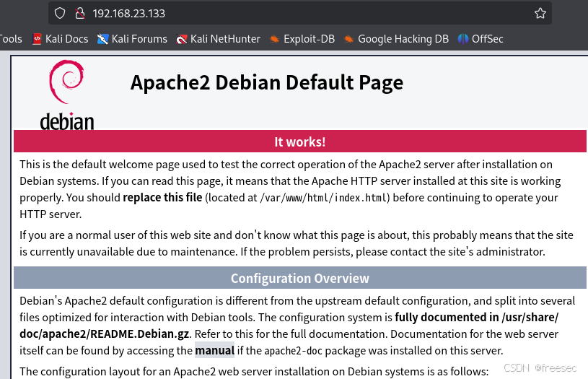Image resolution: width=588 pixels, height=379 pixels.
Task: Open the Kali Forums bookmark
Action: click(x=132, y=39)
